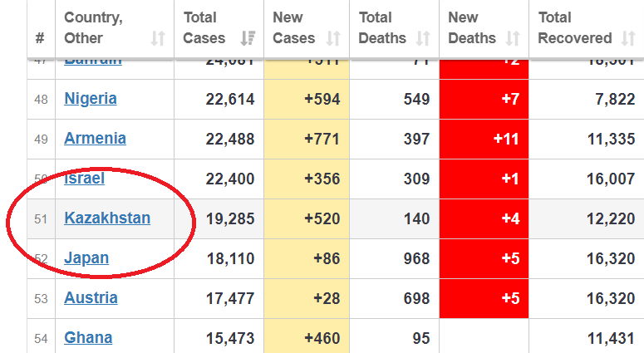Select Austria total deaths 698
The image size is (644, 353).
(x=416, y=298)
